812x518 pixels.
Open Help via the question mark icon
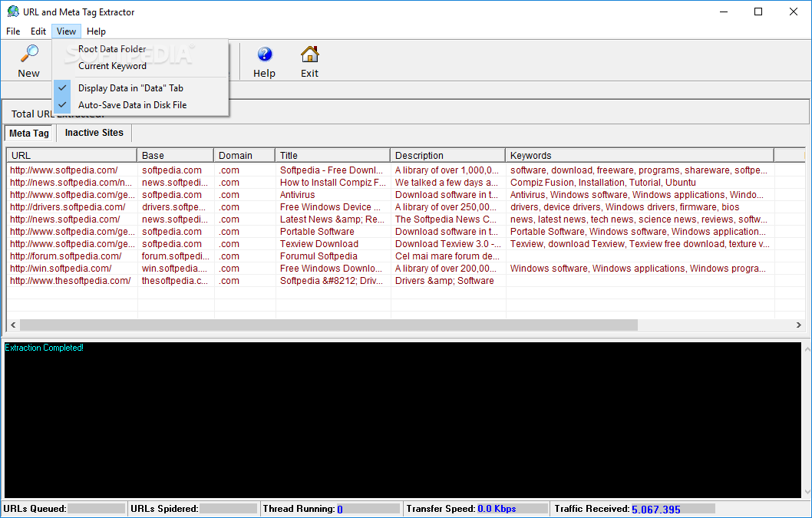click(264, 54)
